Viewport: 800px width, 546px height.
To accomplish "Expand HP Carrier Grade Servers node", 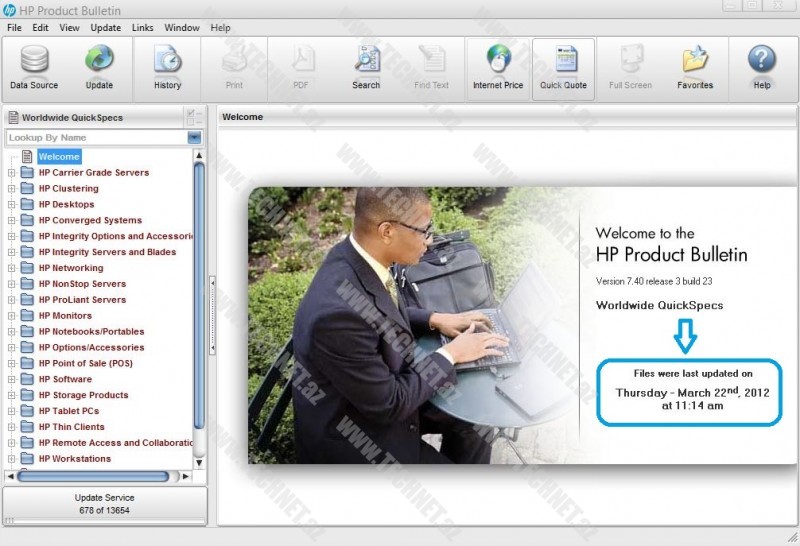I will (x=11, y=173).
